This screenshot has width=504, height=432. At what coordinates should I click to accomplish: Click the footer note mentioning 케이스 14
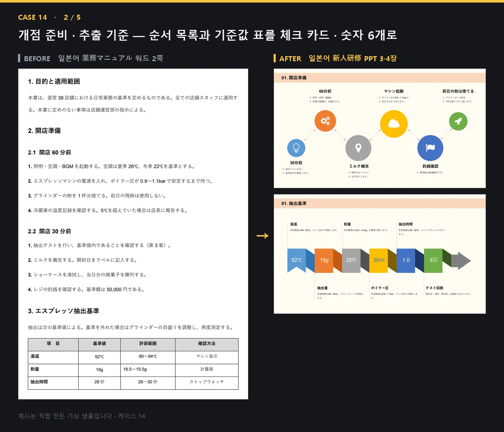tap(82, 416)
